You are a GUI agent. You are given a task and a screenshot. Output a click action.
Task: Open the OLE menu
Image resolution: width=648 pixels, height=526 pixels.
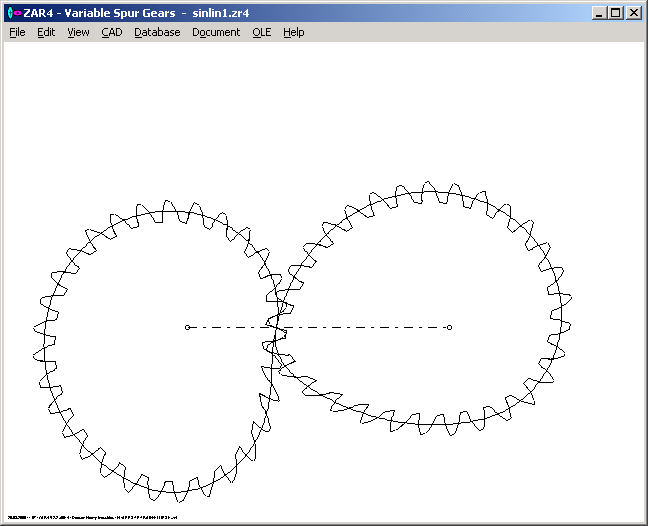pos(261,32)
